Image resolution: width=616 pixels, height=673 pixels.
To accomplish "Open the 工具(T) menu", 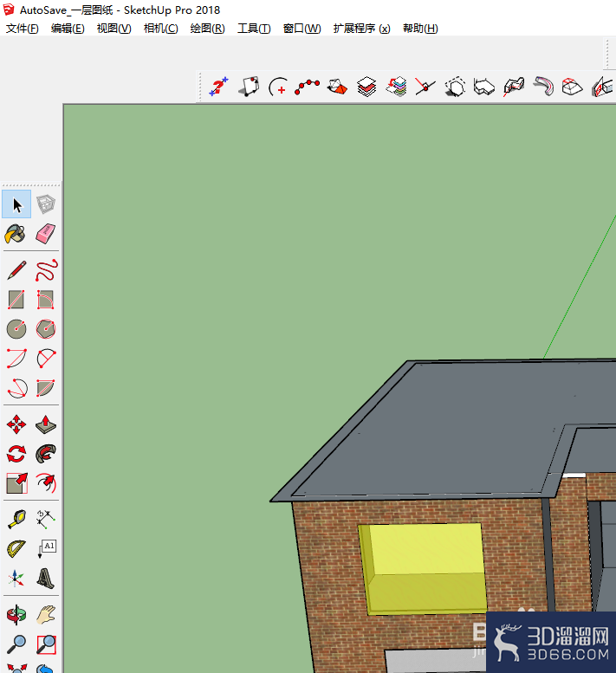I will tap(254, 29).
